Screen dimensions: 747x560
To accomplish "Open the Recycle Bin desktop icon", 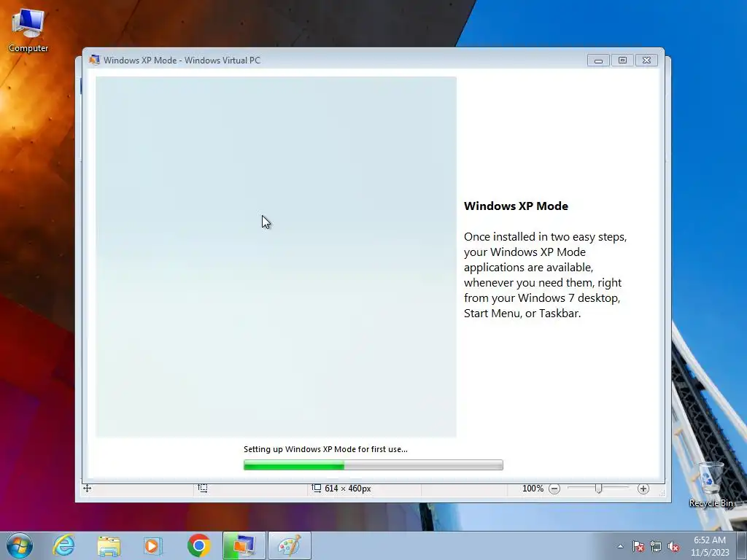I will (711, 484).
